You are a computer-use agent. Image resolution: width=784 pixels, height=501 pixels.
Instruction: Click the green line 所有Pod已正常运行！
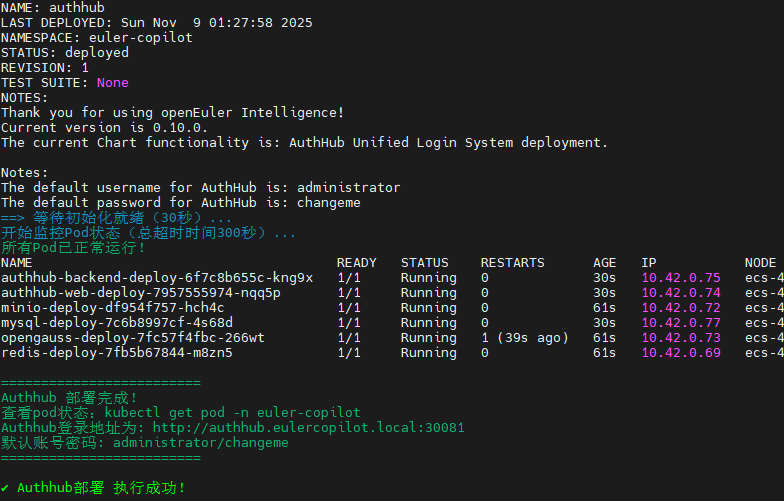point(73,248)
